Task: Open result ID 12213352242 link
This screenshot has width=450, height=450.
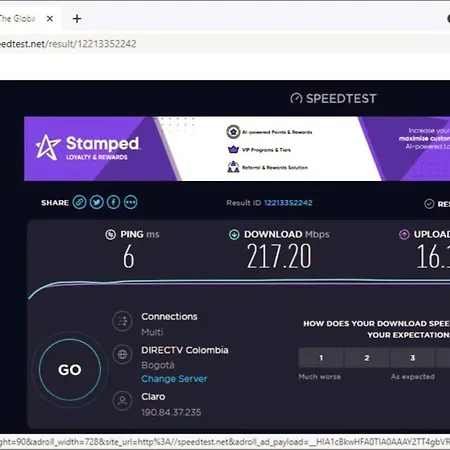Action: point(288,203)
